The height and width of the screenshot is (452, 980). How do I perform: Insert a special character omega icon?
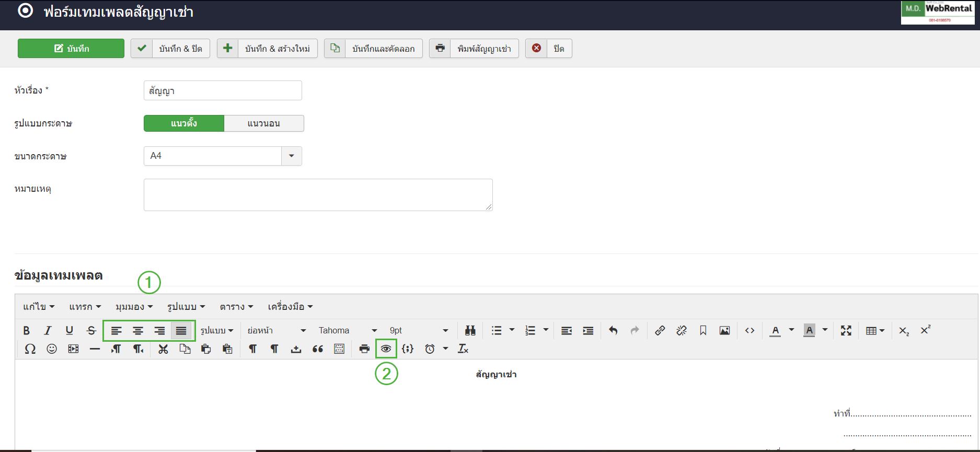[30, 349]
